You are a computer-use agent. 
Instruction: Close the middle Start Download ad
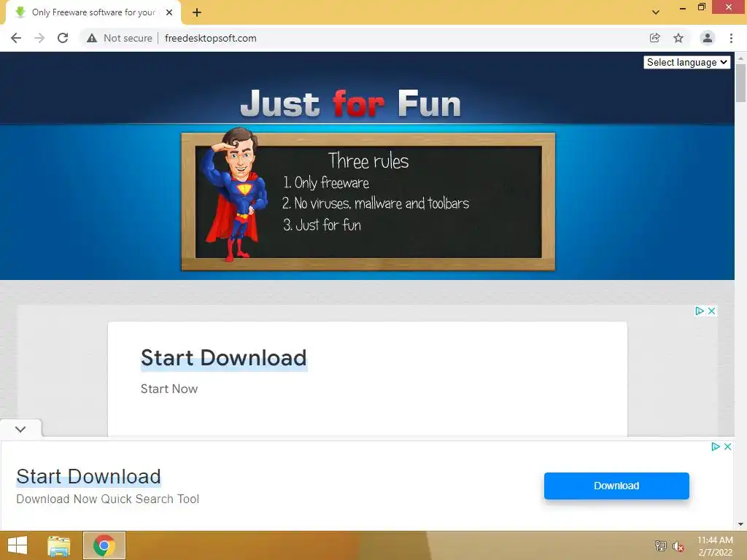712,311
